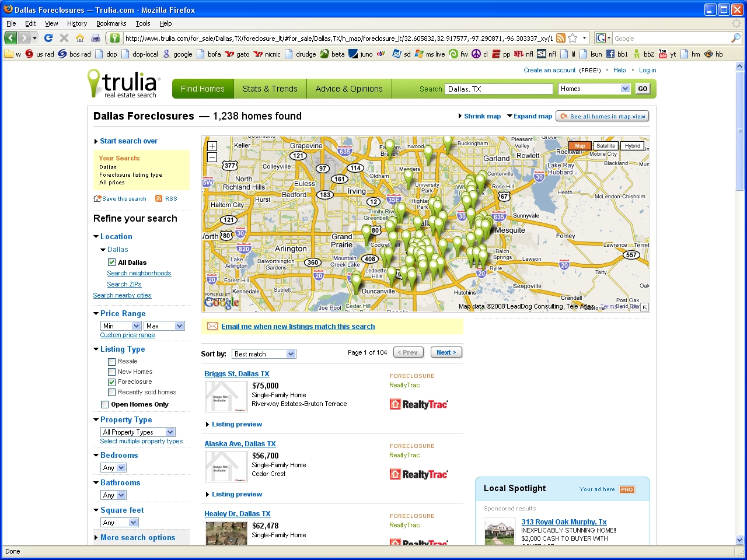747x560 pixels.
Task: Open the All Property Types dropdown
Action: pyautogui.click(x=138, y=432)
